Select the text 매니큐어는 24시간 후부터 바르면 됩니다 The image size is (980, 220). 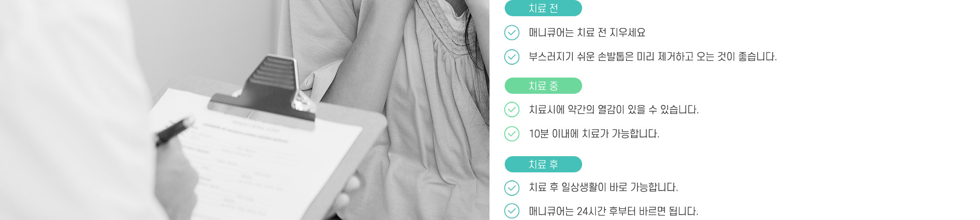(x=613, y=211)
